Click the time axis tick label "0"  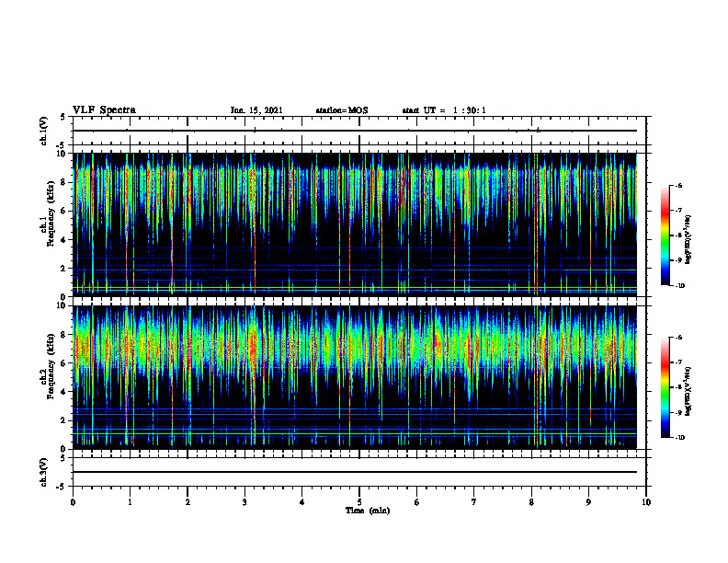[73, 502]
